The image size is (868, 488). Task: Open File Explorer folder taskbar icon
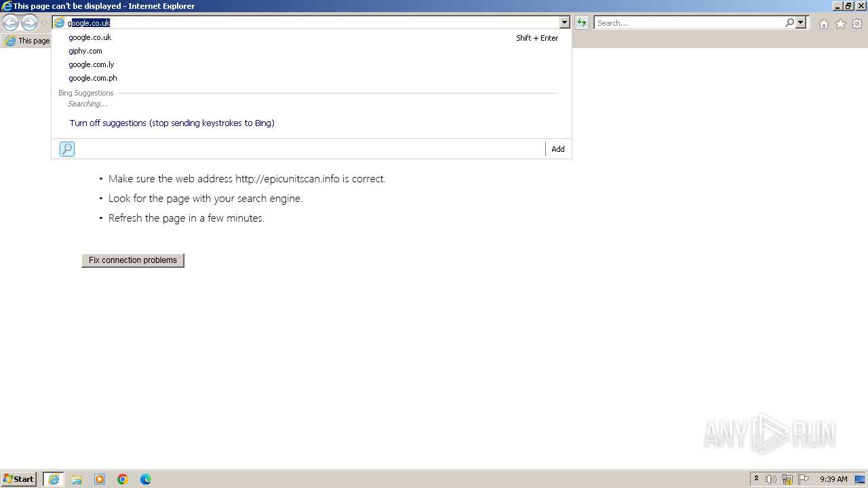click(x=77, y=479)
